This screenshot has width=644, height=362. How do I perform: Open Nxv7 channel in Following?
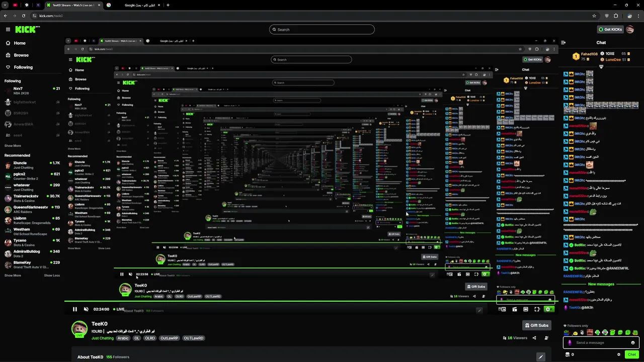pos(32,91)
